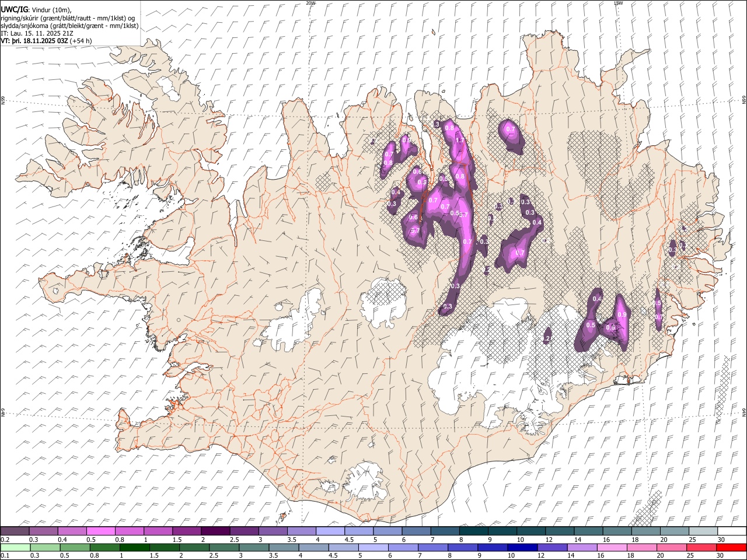
Task: Pick the dark purple upper swatch between 2 and 2.5
Action: tap(215, 531)
